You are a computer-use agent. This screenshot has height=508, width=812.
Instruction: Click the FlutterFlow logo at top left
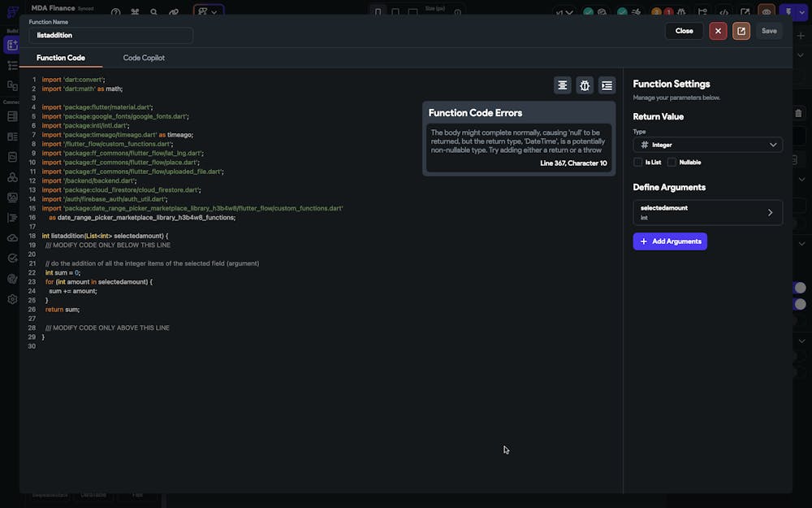pos(12,11)
